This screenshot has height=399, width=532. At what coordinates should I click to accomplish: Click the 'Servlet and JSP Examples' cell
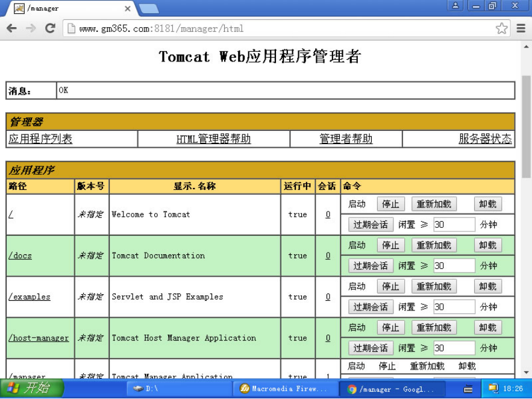(195, 297)
